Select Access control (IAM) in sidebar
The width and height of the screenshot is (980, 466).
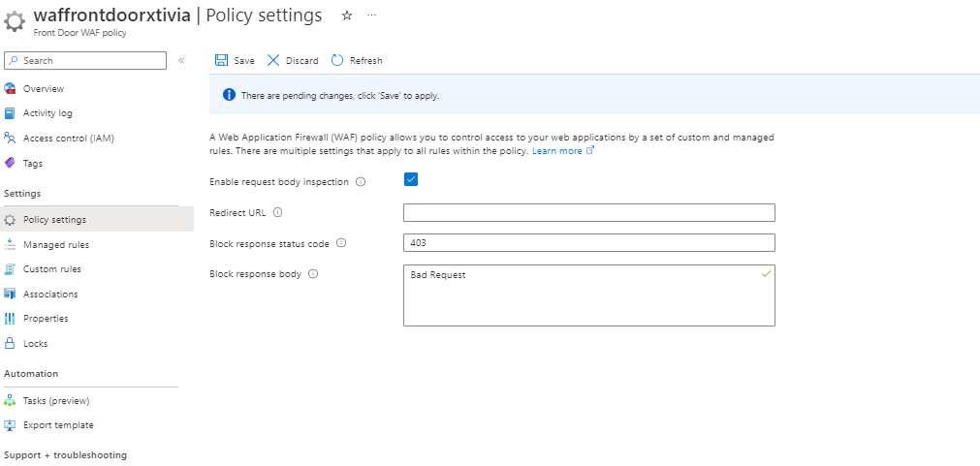tap(68, 139)
